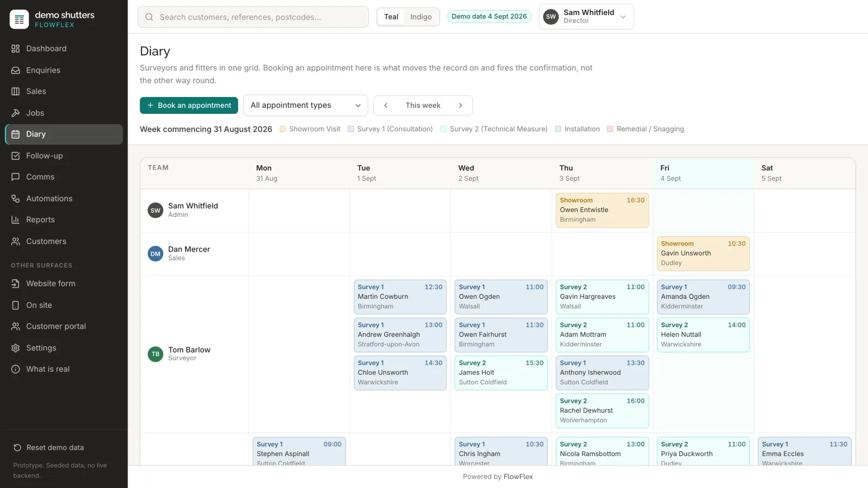Open Owen Entwistle showroom appointment card

602,210
